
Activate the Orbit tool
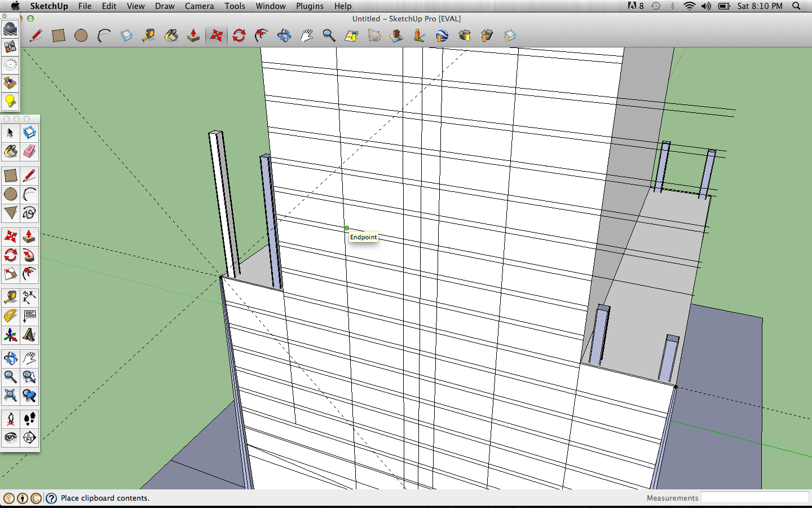click(x=10, y=358)
